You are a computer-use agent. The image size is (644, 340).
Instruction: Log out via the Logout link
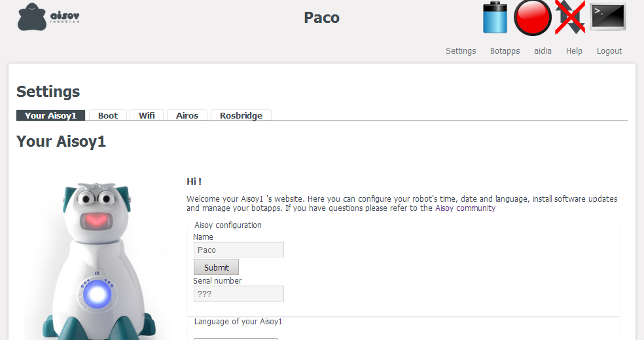point(609,51)
